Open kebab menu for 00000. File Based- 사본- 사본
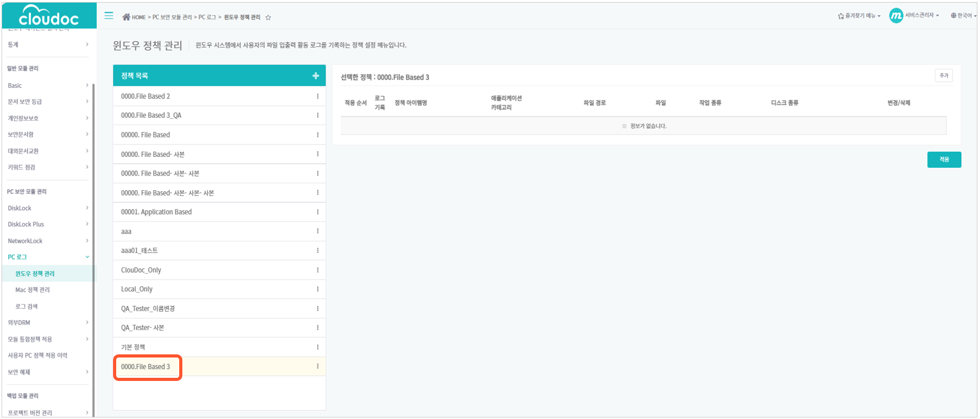 click(318, 174)
